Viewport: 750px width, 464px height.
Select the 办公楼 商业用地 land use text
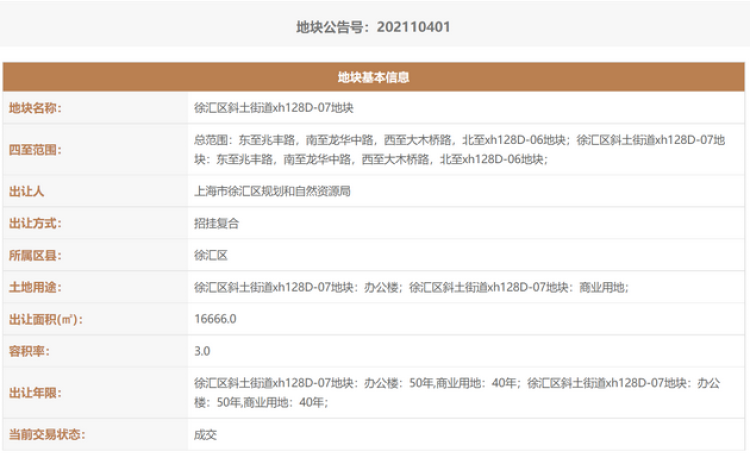411,287
